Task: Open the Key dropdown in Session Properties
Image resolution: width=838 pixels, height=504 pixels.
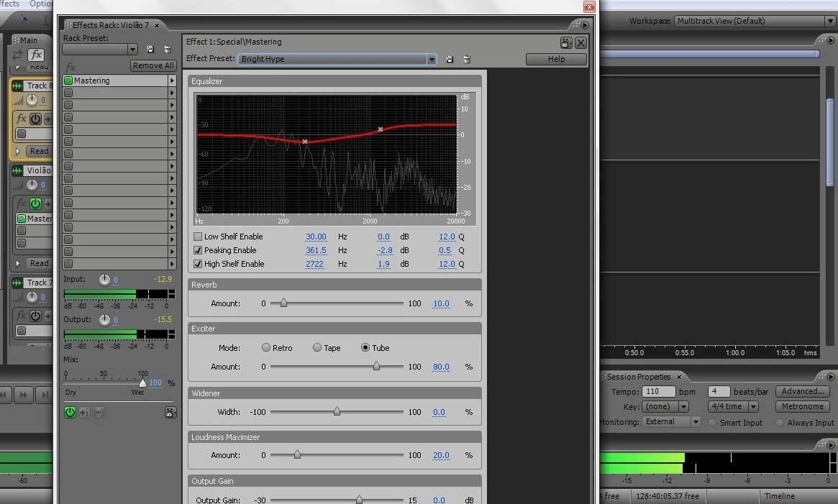Action: tap(683, 407)
